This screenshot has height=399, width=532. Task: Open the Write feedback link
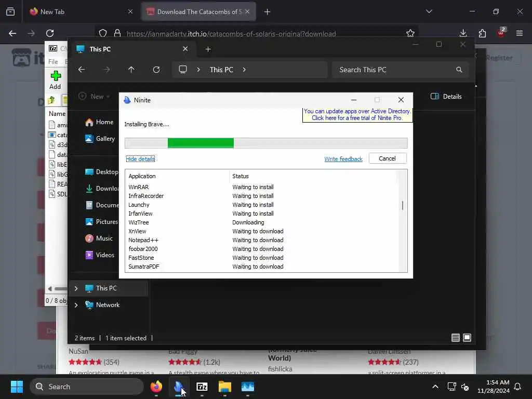tap(343, 159)
